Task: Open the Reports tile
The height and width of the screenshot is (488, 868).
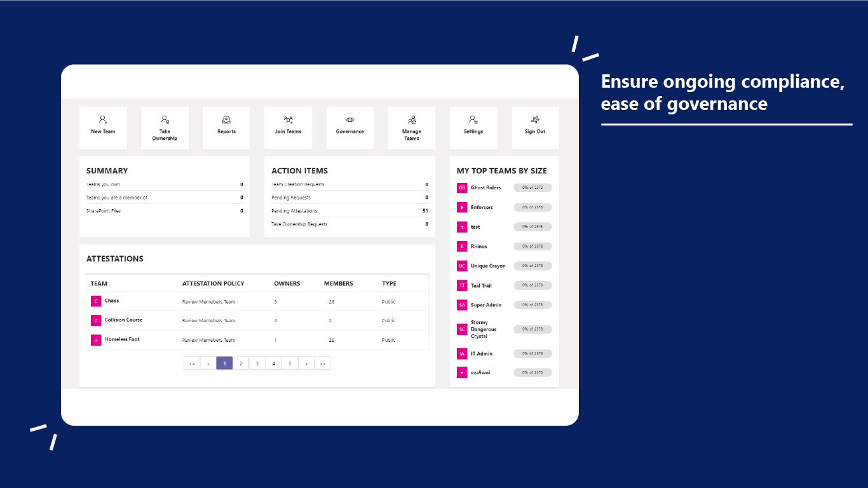Action: pos(226,128)
